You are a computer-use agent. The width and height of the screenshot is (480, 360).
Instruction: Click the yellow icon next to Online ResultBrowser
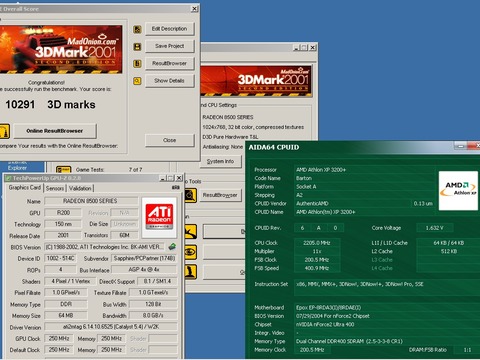pyautogui.click(x=5, y=131)
